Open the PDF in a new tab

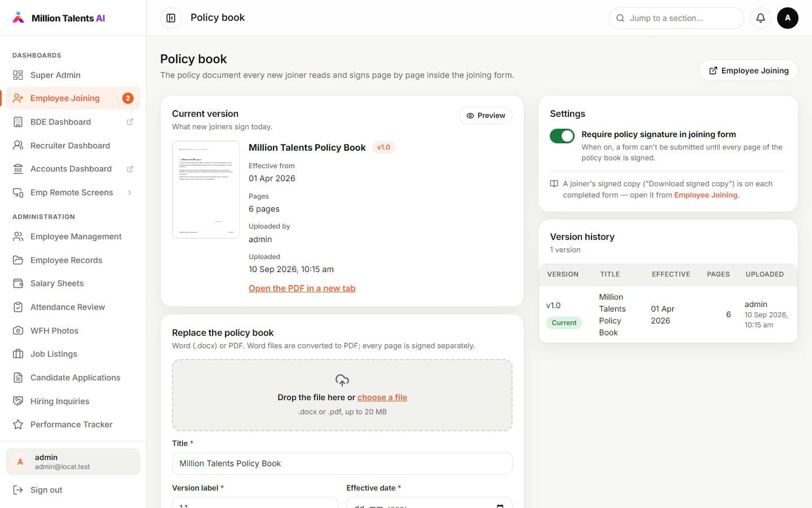coord(302,288)
